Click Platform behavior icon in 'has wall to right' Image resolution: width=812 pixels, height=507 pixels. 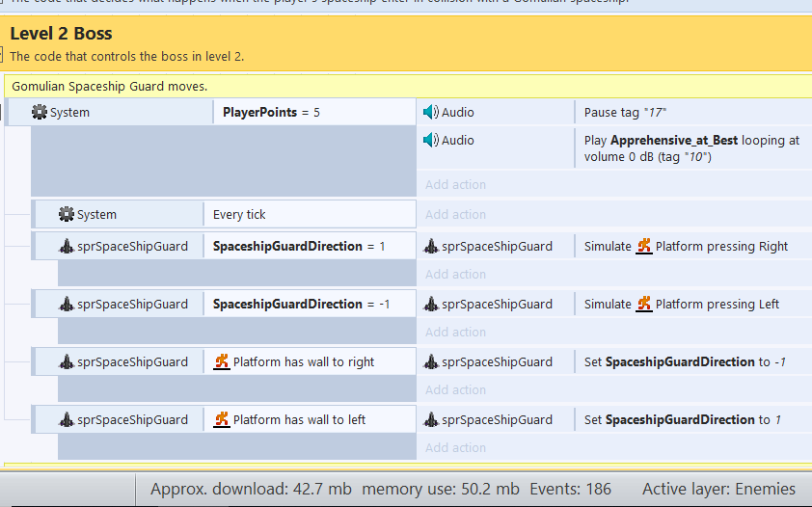tap(222, 362)
